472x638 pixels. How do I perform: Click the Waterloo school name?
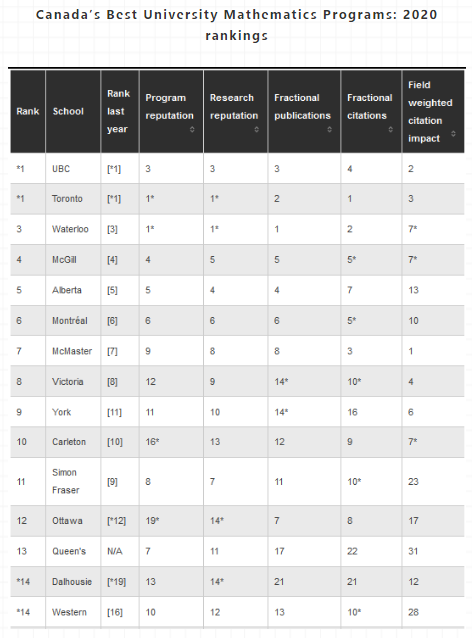(70, 229)
